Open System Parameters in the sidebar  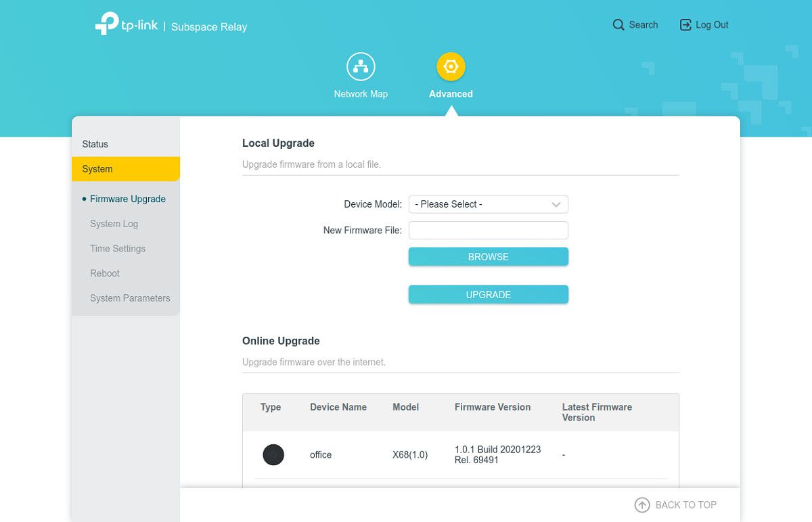(x=130, y=298)
